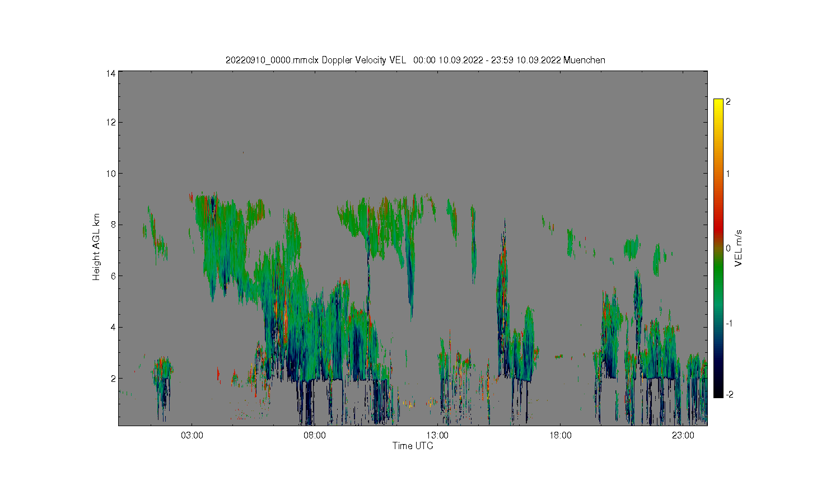Click the 'Time UTC' axis label
Image resolution: width=840 pixels, height=504 pixels.
(413, 446)
